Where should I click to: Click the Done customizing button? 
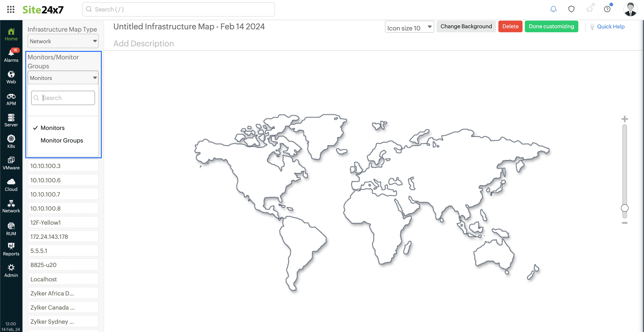pyautogui.click(x=551, y=26)
